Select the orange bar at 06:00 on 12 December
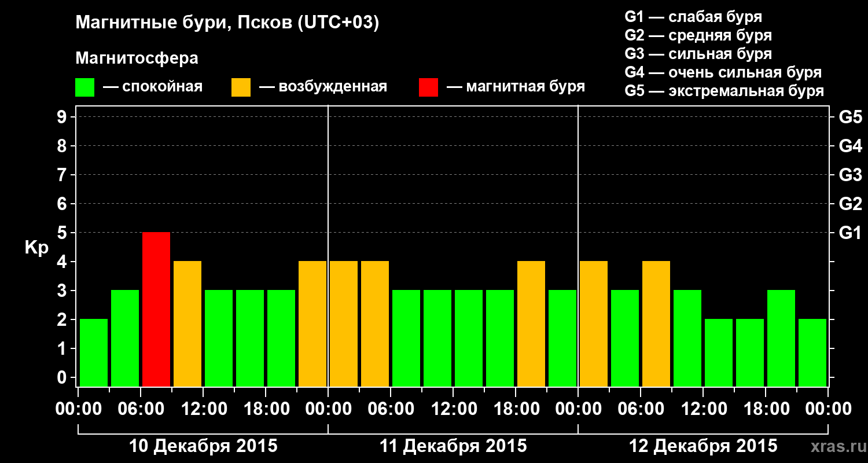This screenshot has width=868, height=463. [x=656, y=324]
